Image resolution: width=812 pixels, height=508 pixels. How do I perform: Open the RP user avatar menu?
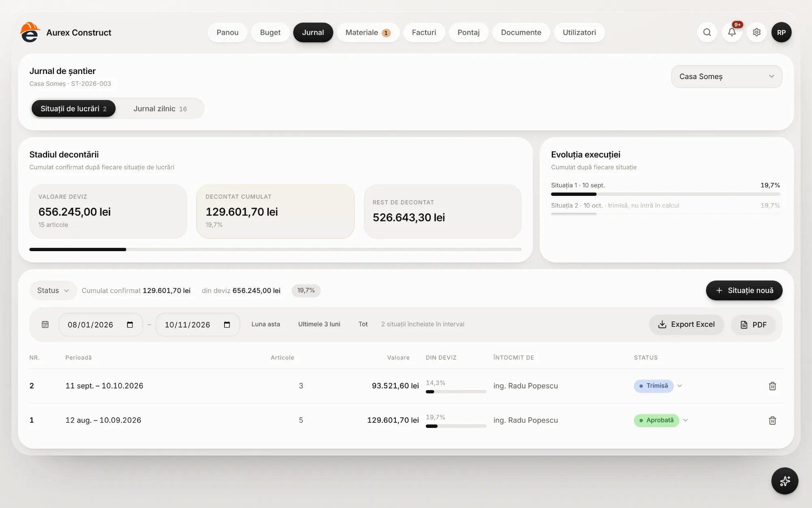click(781, 32)
